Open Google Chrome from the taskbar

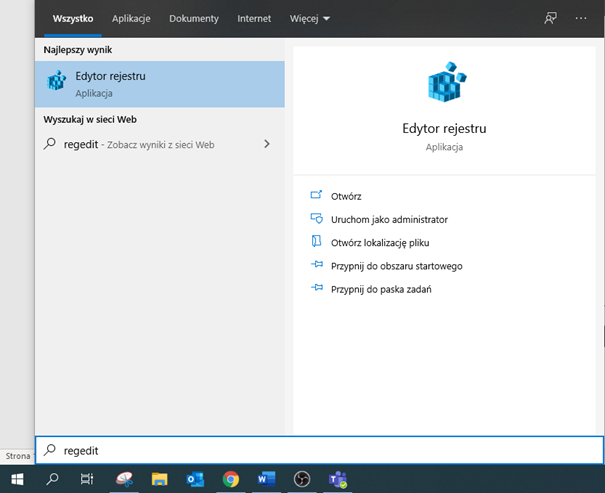click(230, 479)
